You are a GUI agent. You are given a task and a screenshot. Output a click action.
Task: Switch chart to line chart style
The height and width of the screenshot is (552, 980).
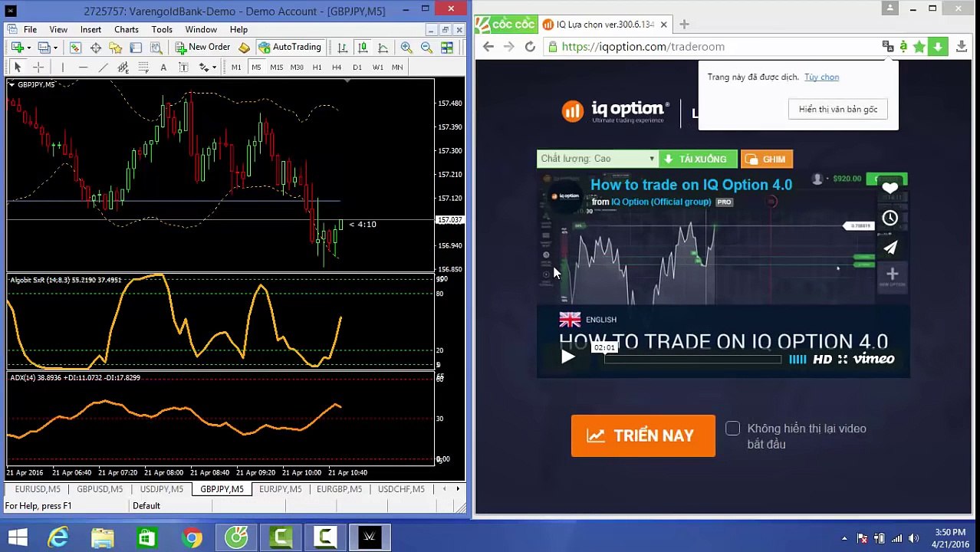(x=383, y=48)
